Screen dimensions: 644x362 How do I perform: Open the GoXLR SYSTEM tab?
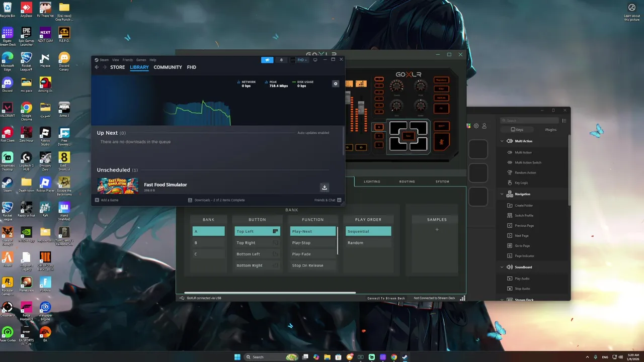point(442,182)
